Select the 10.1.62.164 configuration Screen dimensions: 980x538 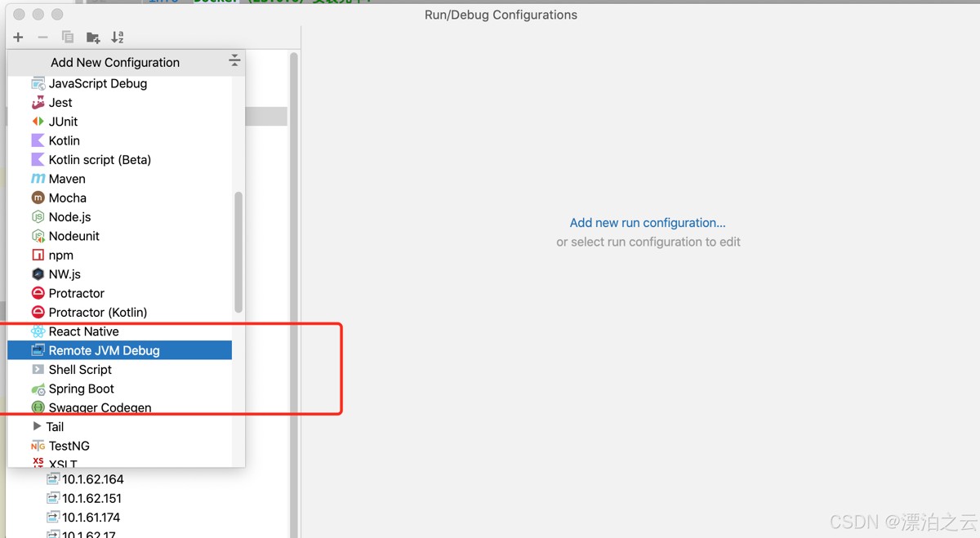pyautogui.click(x=85, y=479)
